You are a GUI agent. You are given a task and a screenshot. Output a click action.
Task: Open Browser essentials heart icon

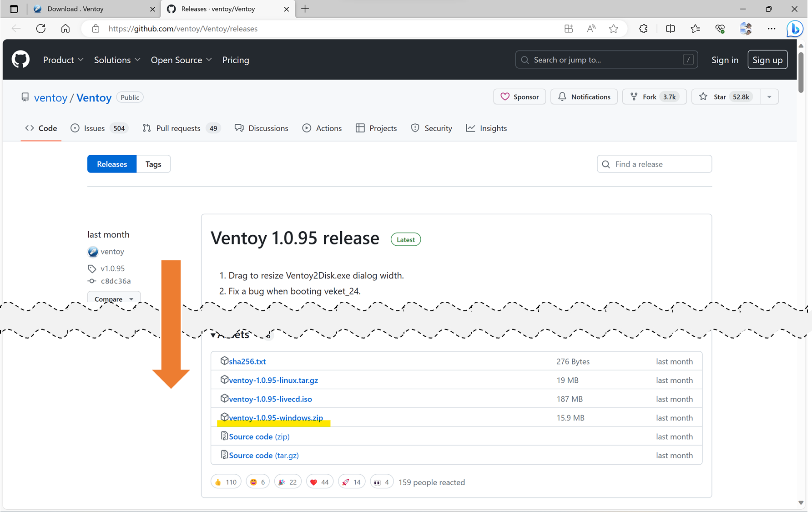coord(720,29)
